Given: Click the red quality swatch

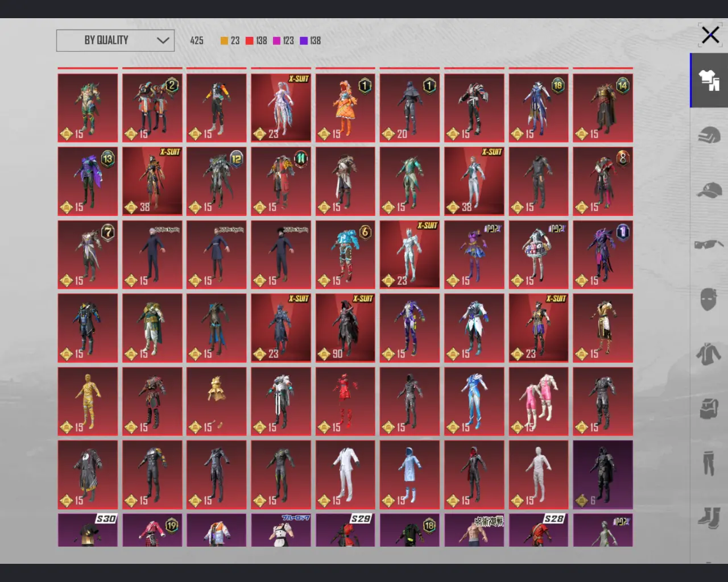Looking at the screenshot, I should [249, 41].
